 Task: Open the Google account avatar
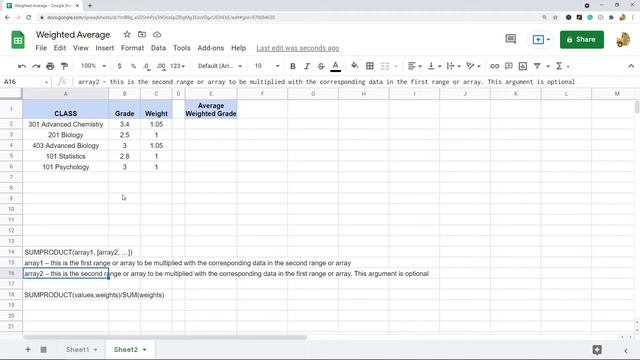(x=623, y=40)
